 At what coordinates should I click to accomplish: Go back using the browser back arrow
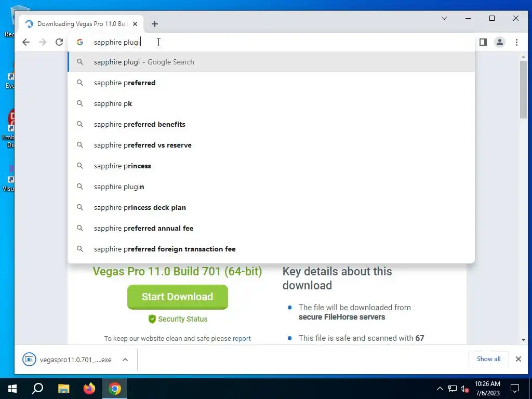pos(26,42)
